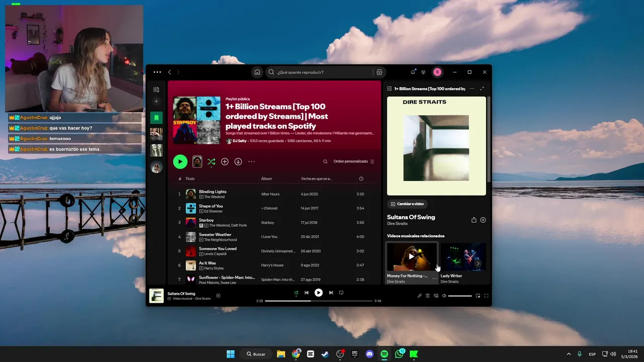Skip to next track in player bar
Image resolution: width=644 pixels, height=362 pixels.
tap(331, 293)
